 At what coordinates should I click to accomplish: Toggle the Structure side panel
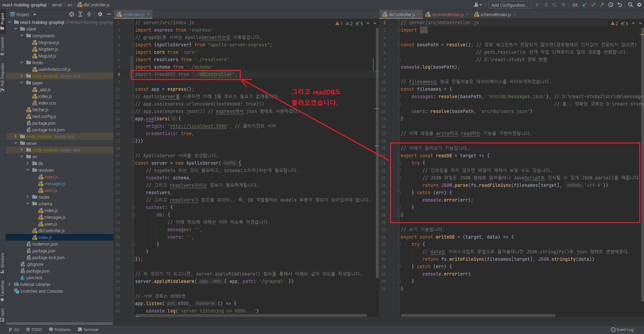[x=3, y=262]
